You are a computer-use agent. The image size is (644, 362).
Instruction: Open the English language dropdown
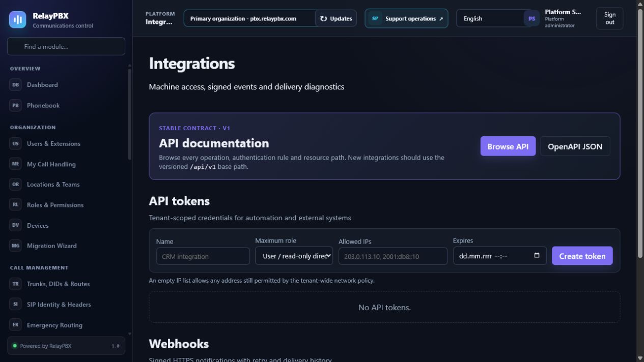[x=491, y=18]
